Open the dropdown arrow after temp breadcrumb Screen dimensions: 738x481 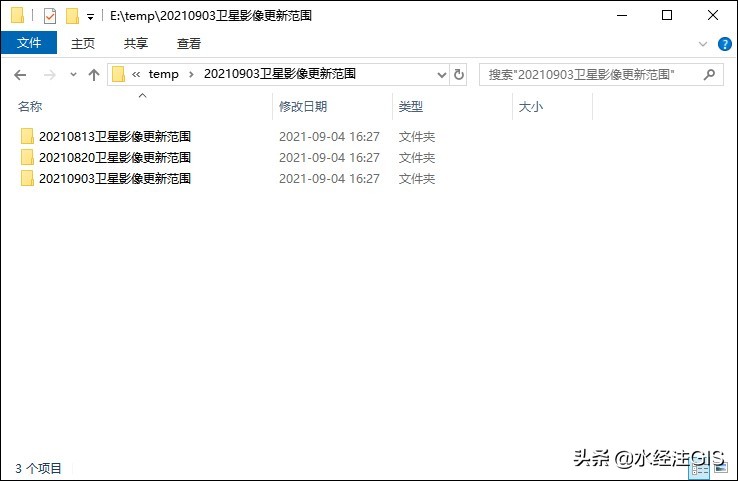pyautogui.click(x=191, y=74)
